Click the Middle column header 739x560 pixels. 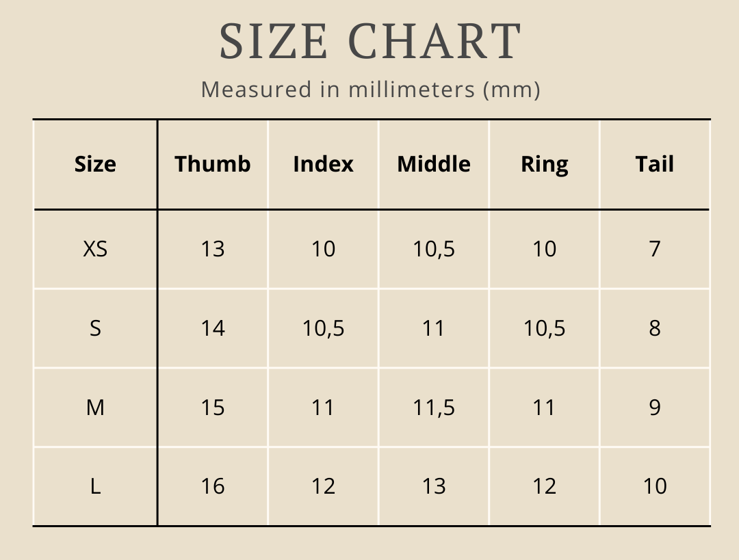[x=434, y=164]
